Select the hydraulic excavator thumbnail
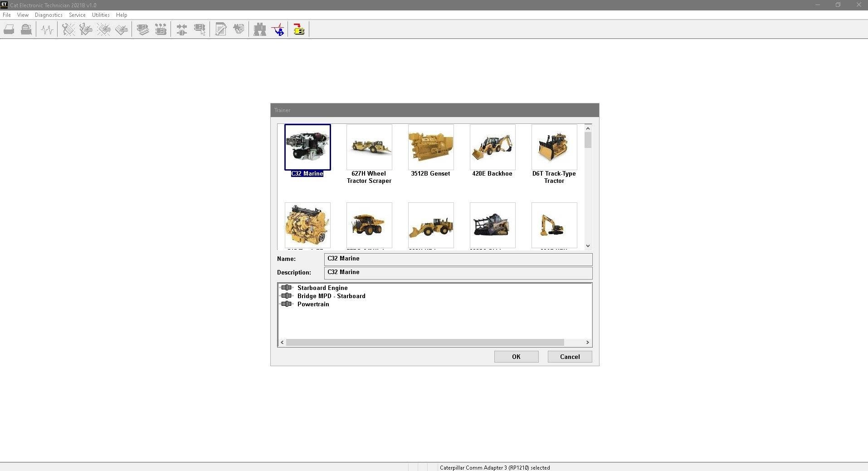Image resolution: width=868 pixels, height=471 pixels. pyautogui.click(x=554, y=225)
